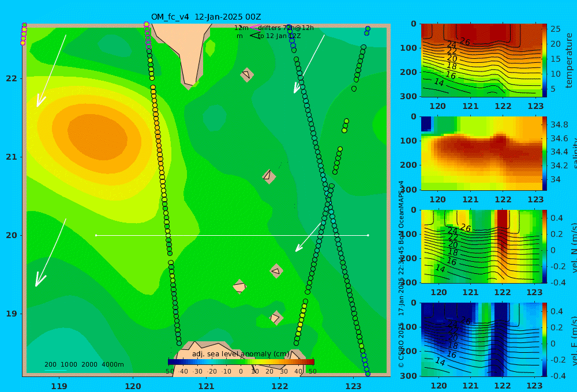Click the vel. E colorbar
The width and height of the screenshot is (577, 392).
(545, 340)
